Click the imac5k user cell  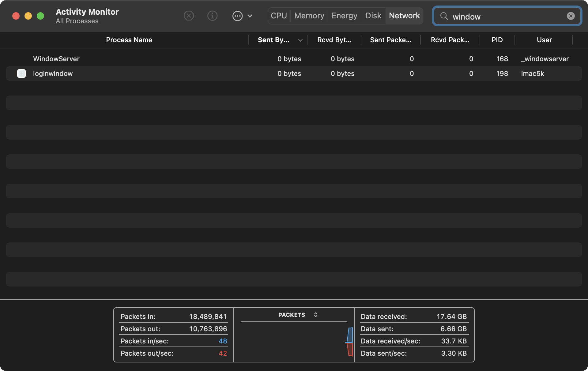click(533, 73)
